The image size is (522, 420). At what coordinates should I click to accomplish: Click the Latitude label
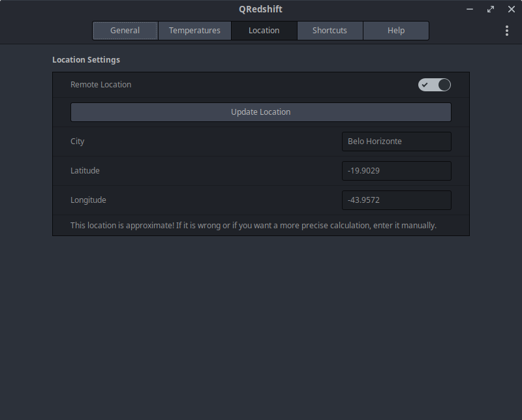[85, 171]
